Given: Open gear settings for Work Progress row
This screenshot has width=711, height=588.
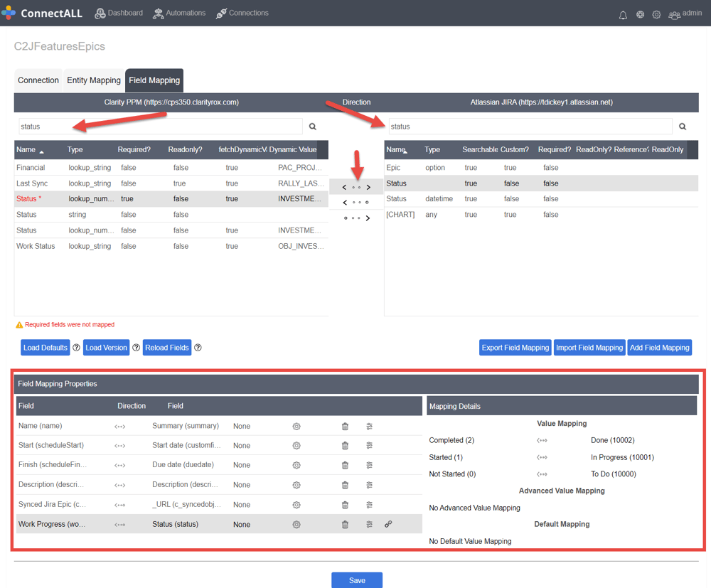Looking at the screenshot, I should [296, 525].
